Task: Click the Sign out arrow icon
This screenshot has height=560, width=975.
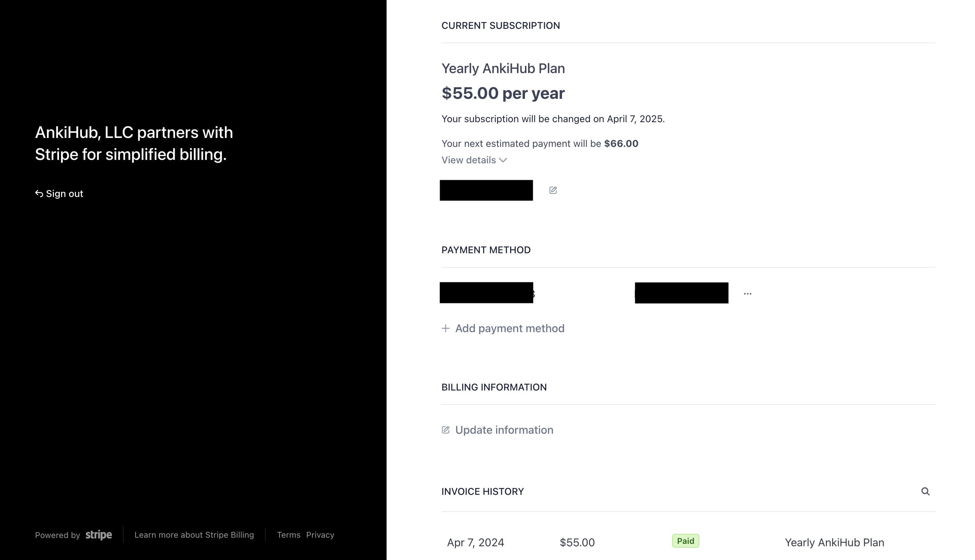Action: tap(39, 194)
